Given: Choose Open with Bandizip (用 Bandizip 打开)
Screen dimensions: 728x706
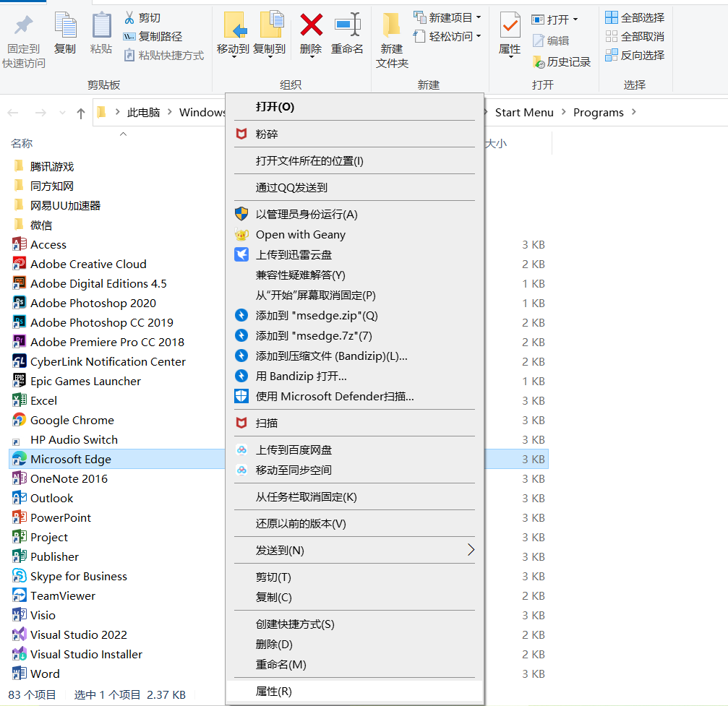Looking at the screenshot, I should 355,376.
